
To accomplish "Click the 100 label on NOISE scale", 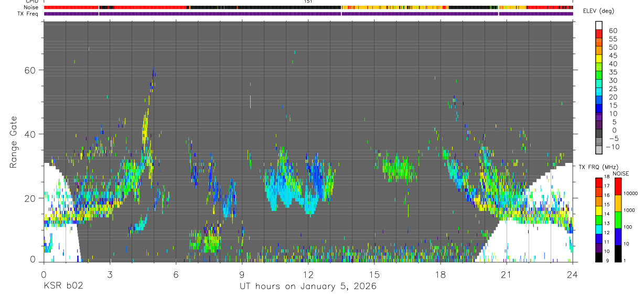I will point(628,227).
